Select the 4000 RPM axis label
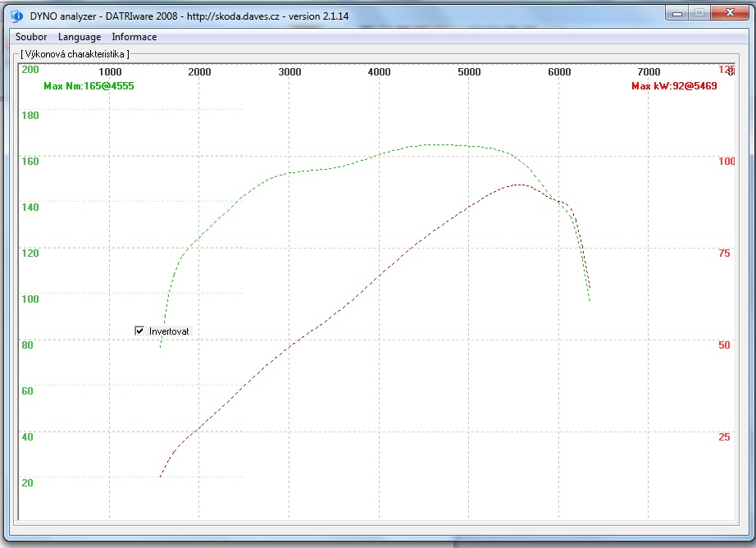 click(x=379, y=72)
